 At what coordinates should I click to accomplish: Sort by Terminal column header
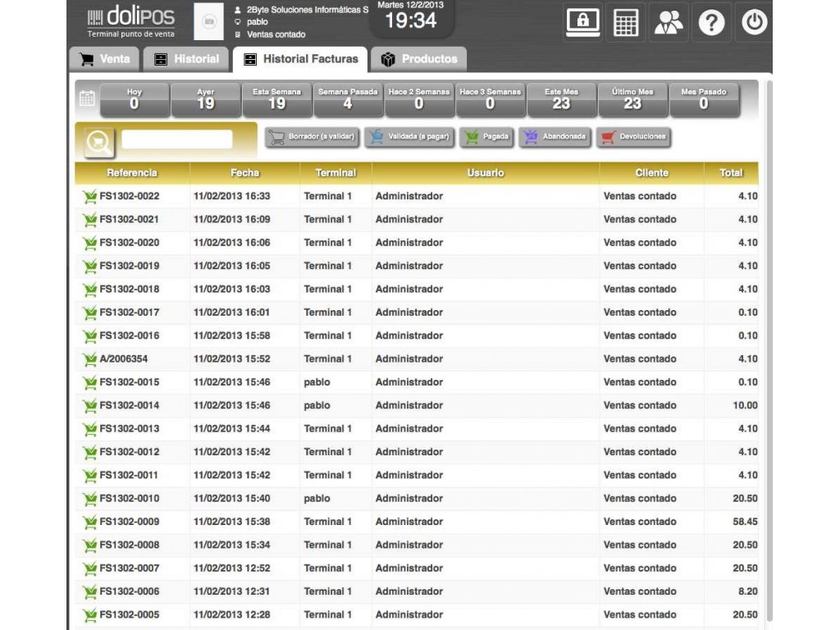click(x=336, y=173)
